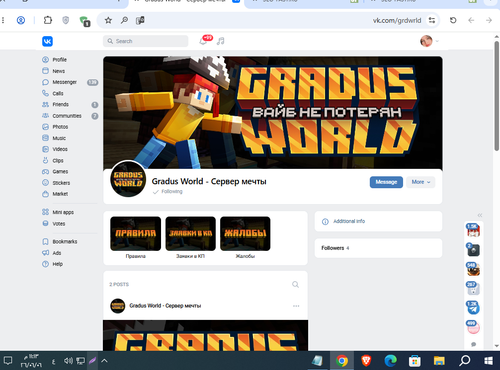Open the Followers list
Viewport: 500px width, 370px height.
378,248
